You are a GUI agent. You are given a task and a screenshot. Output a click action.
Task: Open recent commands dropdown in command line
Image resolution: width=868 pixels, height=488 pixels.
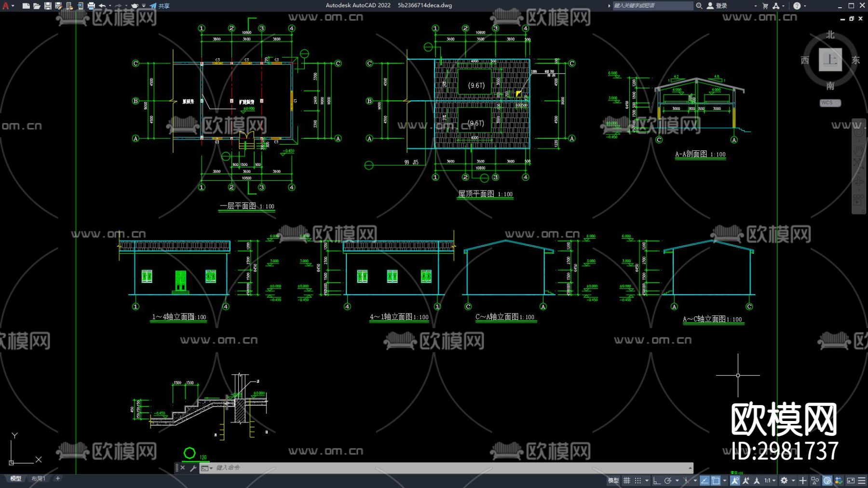[207, 468]
